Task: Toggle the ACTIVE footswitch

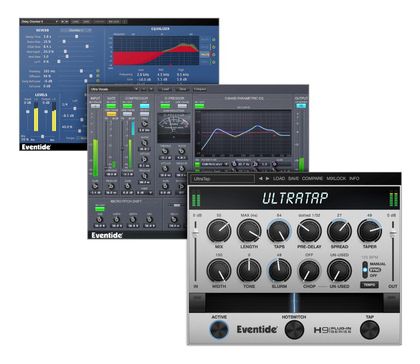Action: (x=219, y=330)
